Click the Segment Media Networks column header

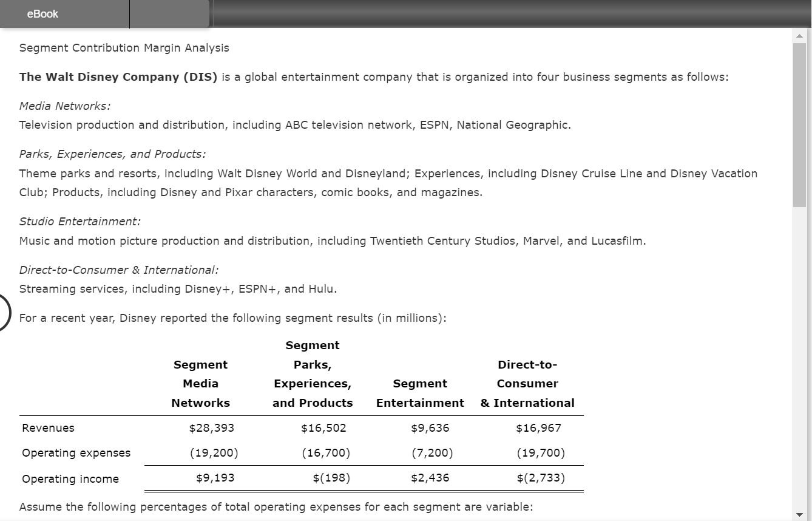click(x=200, y=384)
